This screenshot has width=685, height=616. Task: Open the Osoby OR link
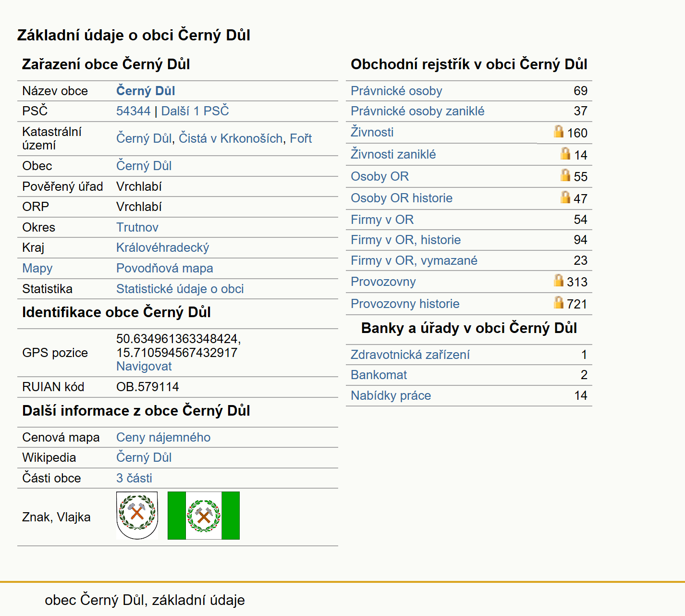click(x=379, y=176)
